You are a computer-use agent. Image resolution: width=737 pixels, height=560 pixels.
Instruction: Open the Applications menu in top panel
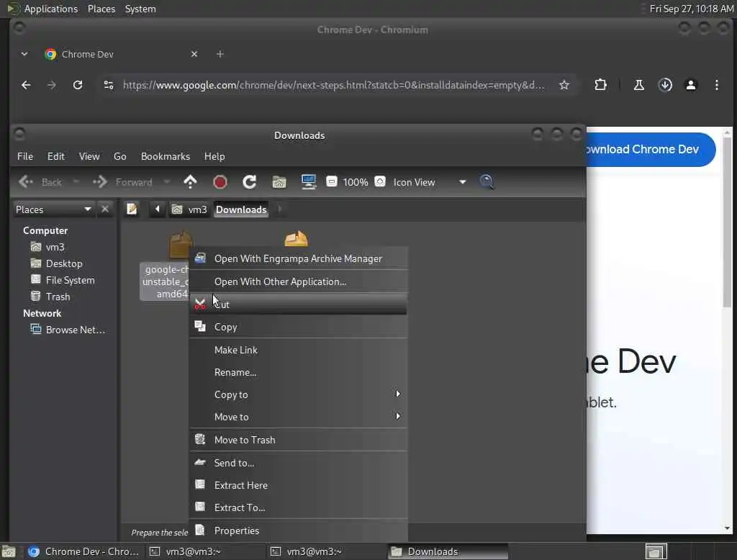pos(51,9)
